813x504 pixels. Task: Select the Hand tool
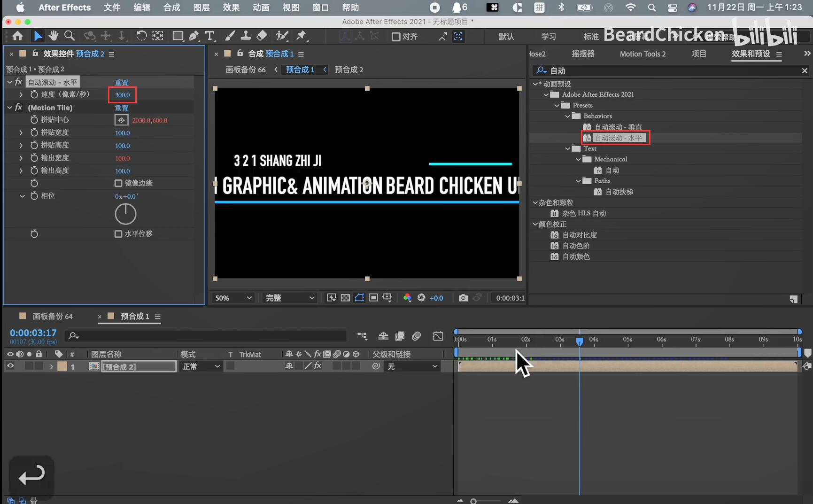coord(54,36)
